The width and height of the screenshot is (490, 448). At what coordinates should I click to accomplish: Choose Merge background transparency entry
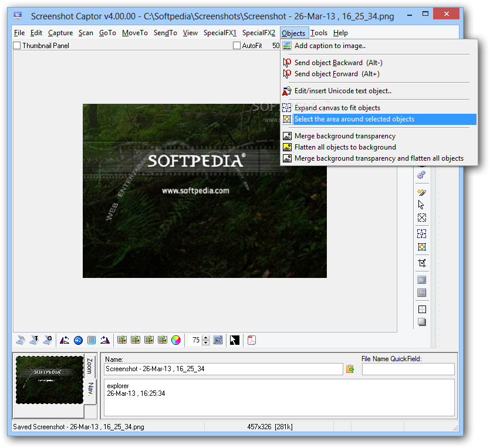tap(379, 136)
